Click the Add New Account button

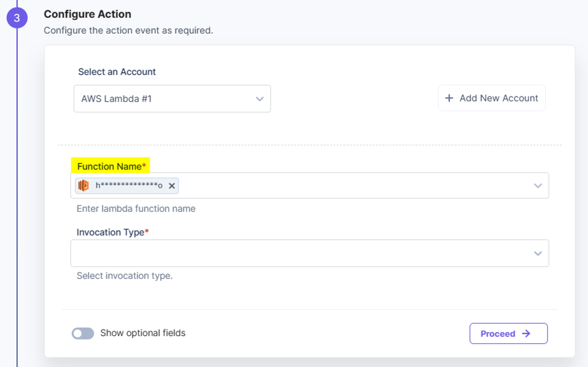[x=492, y=98]
